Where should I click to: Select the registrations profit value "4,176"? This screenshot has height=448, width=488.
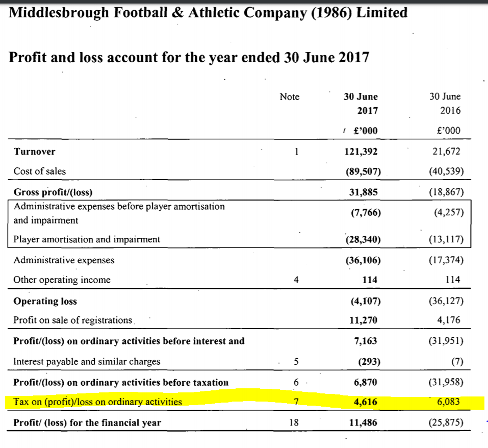click(448, 320)
